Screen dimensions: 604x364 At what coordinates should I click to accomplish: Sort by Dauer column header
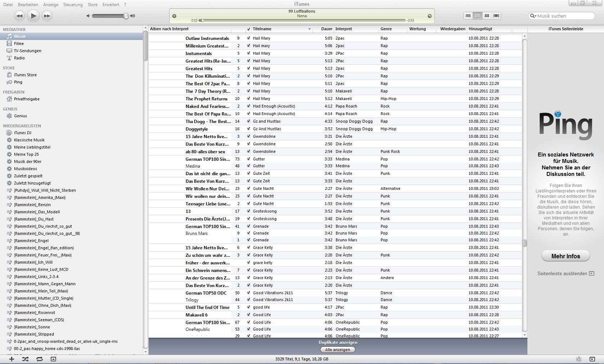[x=323, y=29]
